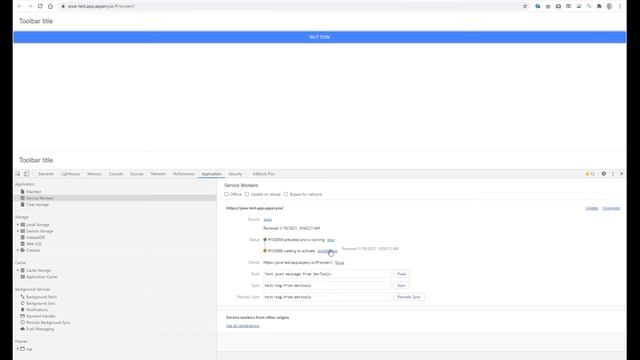Screen dimensions: 640x360
Task: Switch to the Sources tab
Action: pyautogui.click(x=137, y=174)
